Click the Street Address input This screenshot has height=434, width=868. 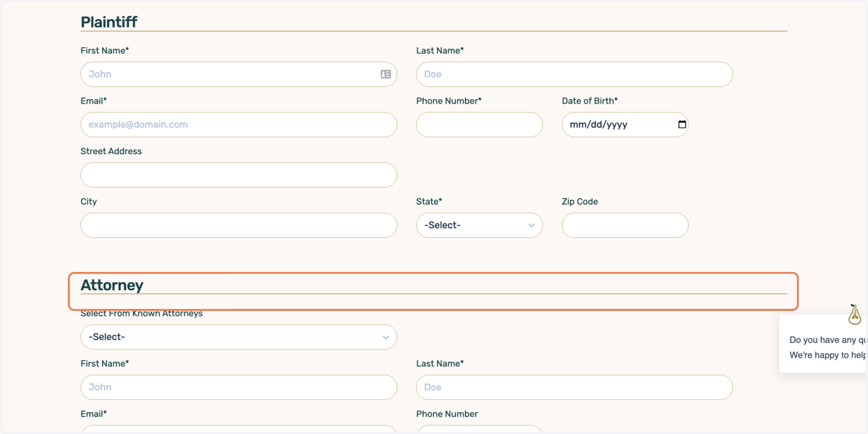(x=239, y=175)
